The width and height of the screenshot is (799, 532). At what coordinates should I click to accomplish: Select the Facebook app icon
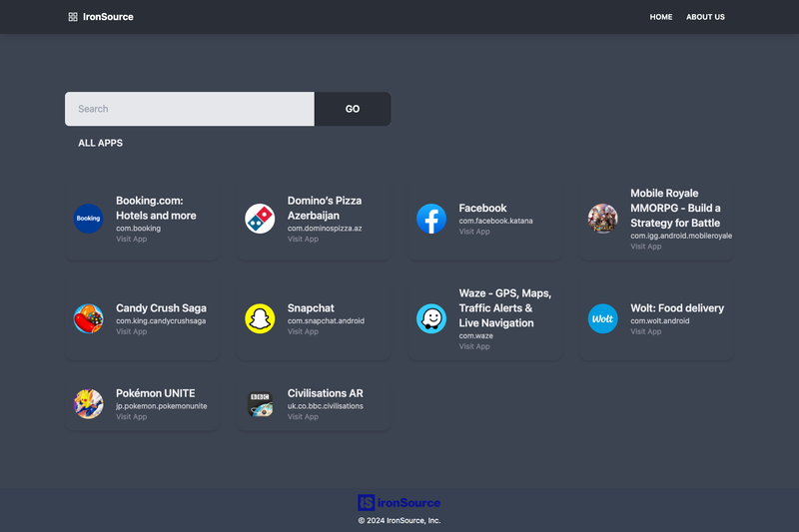pos(431,219)
